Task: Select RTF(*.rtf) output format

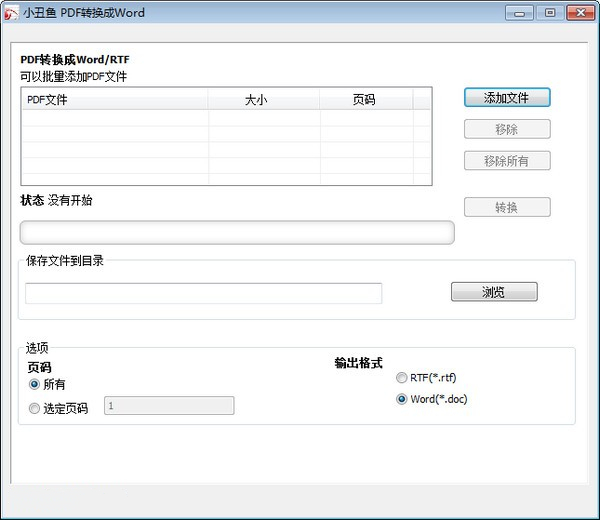Action: coord(402,378)
